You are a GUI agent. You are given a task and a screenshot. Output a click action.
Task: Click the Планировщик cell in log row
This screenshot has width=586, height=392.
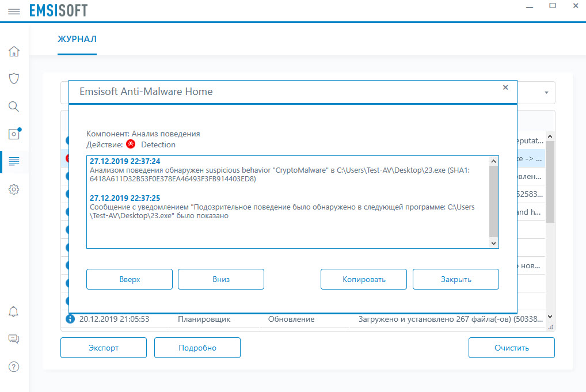(204, 319)
